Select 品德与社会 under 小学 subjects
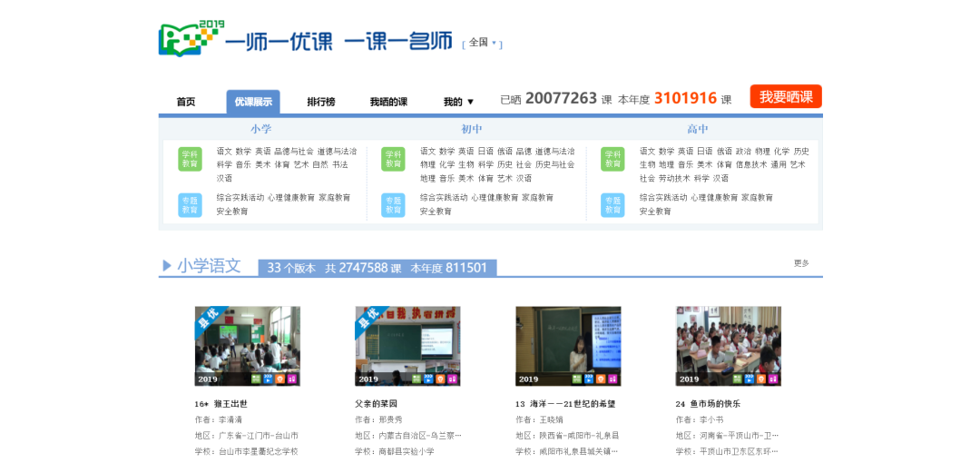This screenshot has height=463, width=980. coord(294,152)
